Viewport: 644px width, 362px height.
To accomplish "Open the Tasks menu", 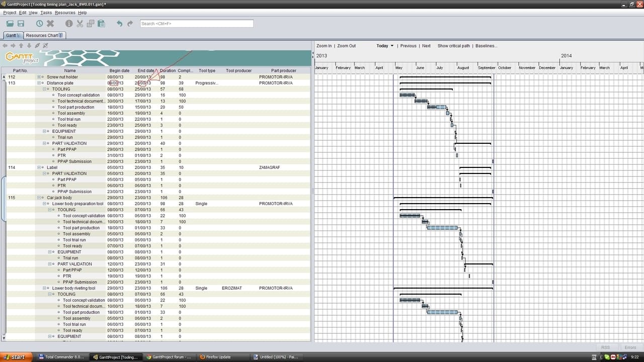I will coord(46,13).
